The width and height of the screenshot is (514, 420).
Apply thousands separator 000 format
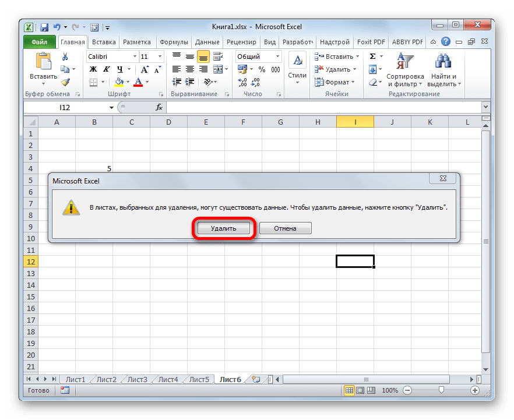(276, 69)
